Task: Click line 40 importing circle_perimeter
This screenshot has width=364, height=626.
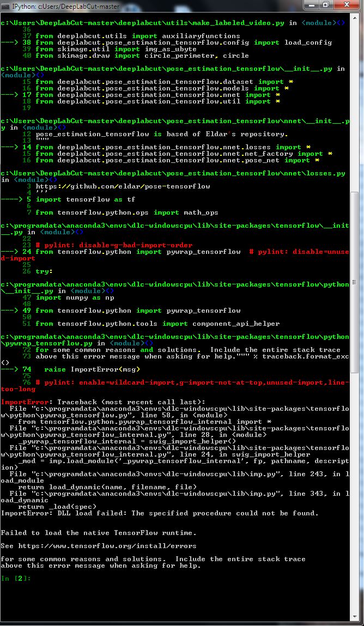Action: coord(136,56)
